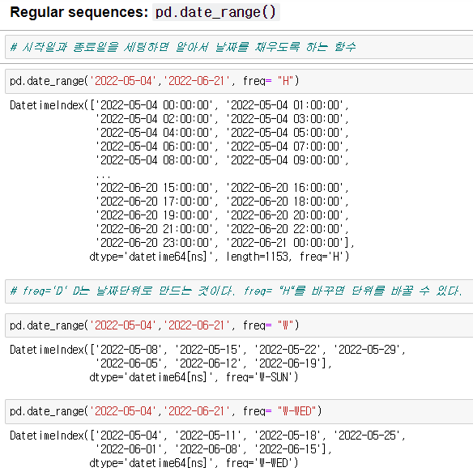Click the '2022-06-20 22:00:00' output value
Screen dimensions: 473x476
click(285, 229)
